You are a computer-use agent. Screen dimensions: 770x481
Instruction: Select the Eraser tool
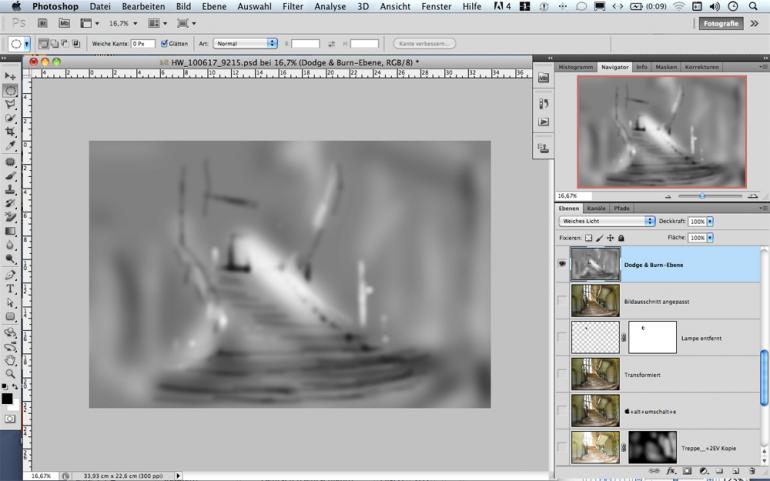coord(10,217)
